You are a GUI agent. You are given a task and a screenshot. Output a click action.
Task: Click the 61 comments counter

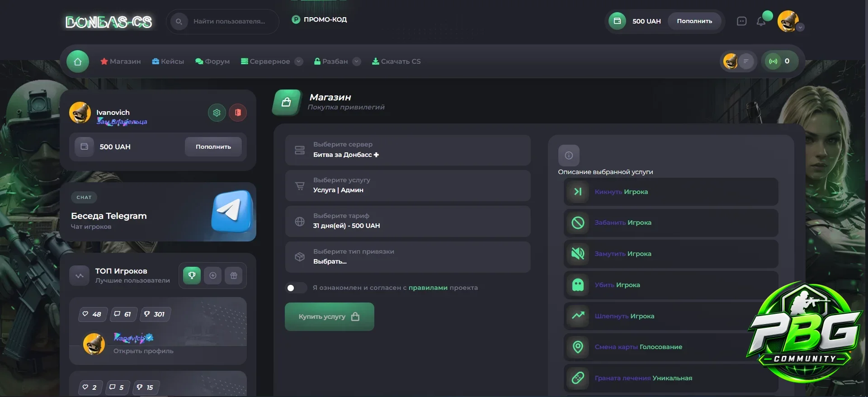coord(123,314)
